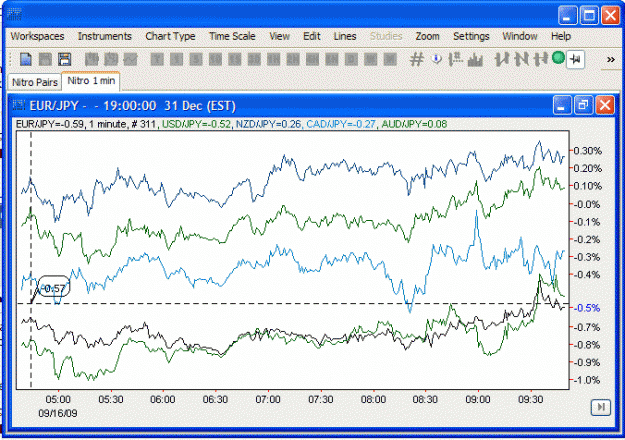Click the application icon in the main title bar
This screenshot has height=440, width=625.
14,14
